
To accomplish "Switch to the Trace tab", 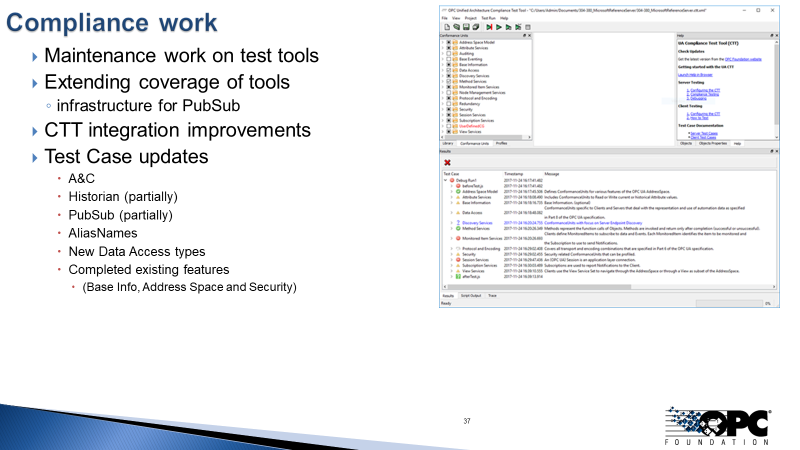I will pos(492,296).
